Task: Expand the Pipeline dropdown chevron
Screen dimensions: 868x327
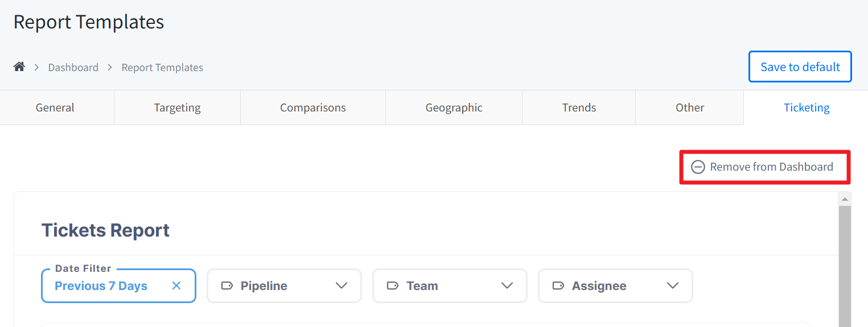Action: point(342,285)
